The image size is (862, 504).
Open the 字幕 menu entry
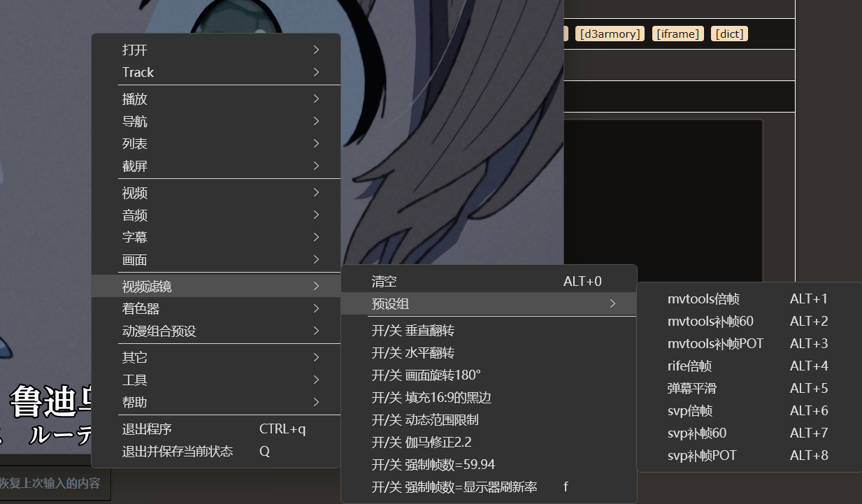click(216, 237)
